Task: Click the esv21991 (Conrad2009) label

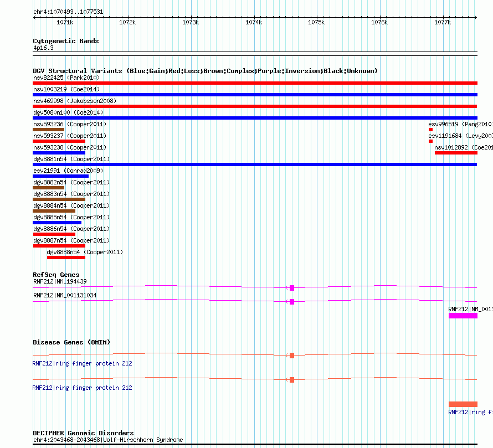Action: [68, 171]
